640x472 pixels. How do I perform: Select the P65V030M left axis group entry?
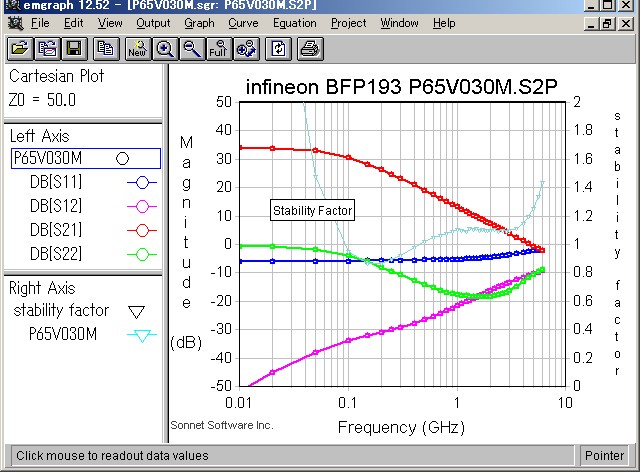86,158
